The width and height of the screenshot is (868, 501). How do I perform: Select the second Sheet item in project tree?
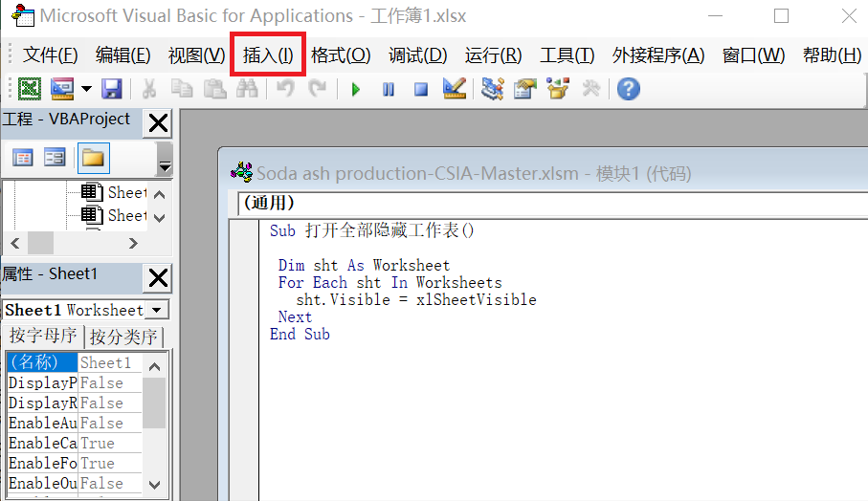tap(114, 215)
